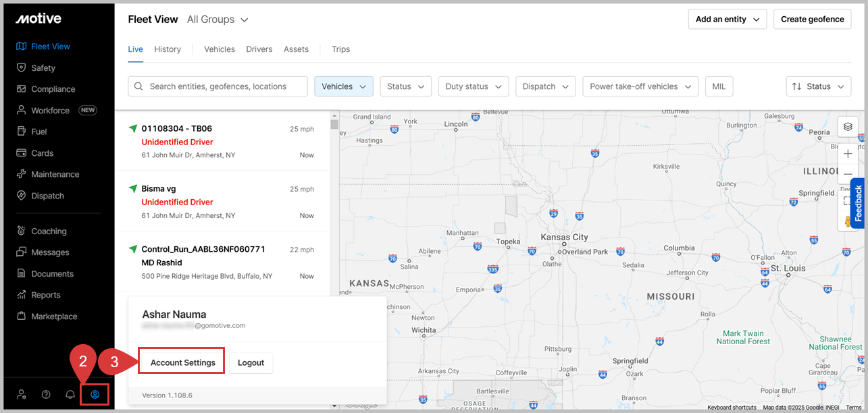Click the St. Louis label on the map

click(788, 269)
